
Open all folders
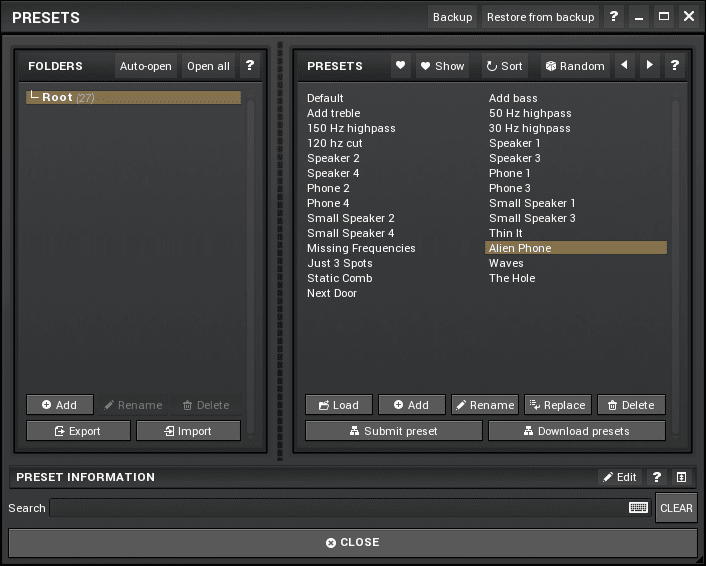point(208,66)
